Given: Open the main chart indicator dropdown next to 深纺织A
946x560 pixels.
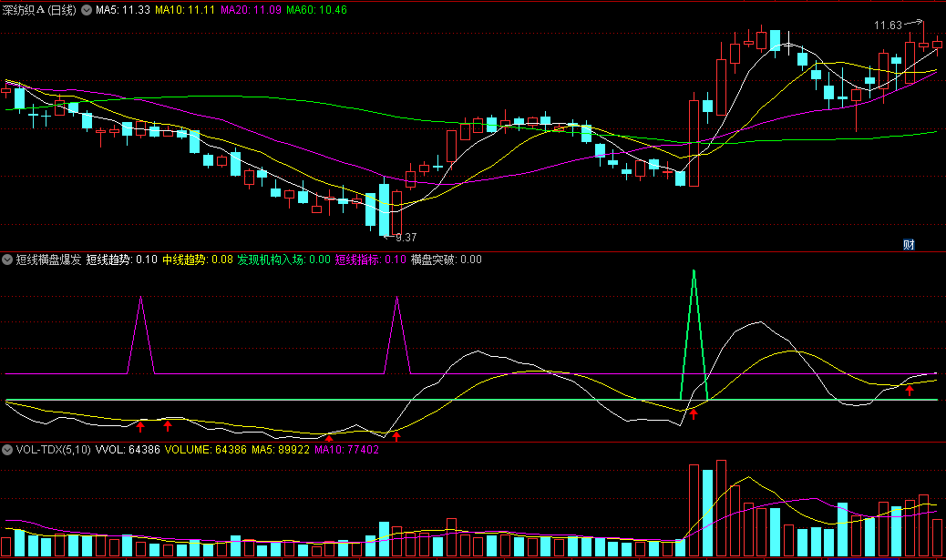Looking at the screenshot, I should [x=87, y=10].
